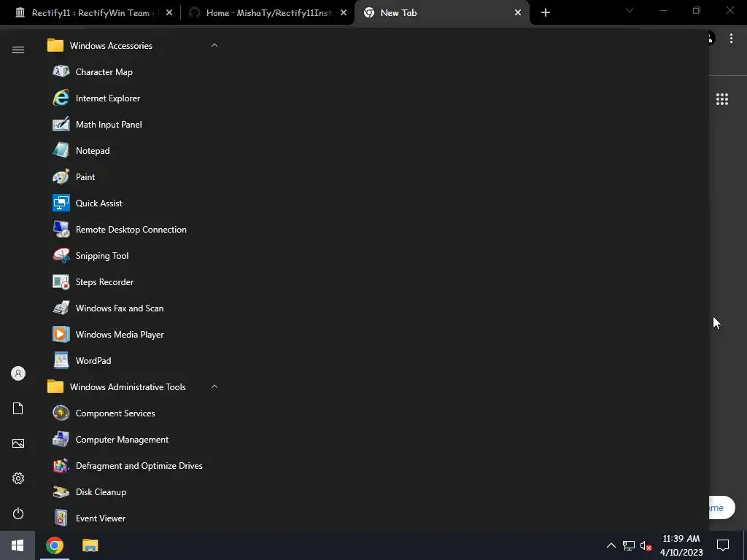The width and height of the screenshot is (747, 560).
Task: Open Chrome from the taskbar
Action: coord(55,545)
